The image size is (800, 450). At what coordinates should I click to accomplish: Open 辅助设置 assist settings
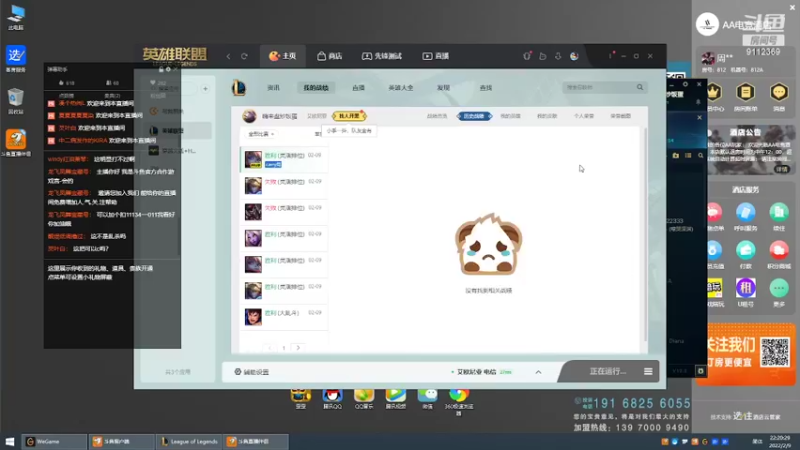point(252,372)
